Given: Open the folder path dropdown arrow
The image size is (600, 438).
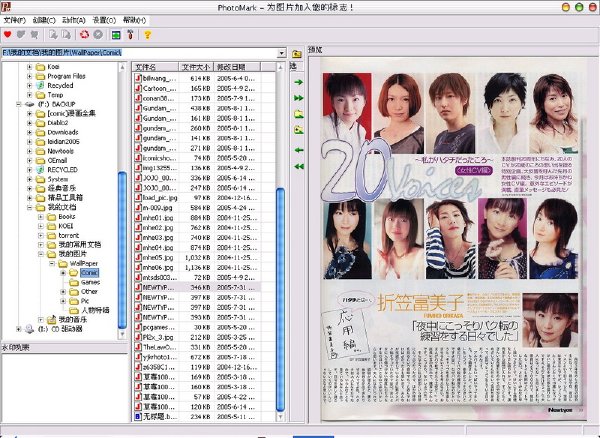Looking at the screenshot, I should [x=282, y=53].
